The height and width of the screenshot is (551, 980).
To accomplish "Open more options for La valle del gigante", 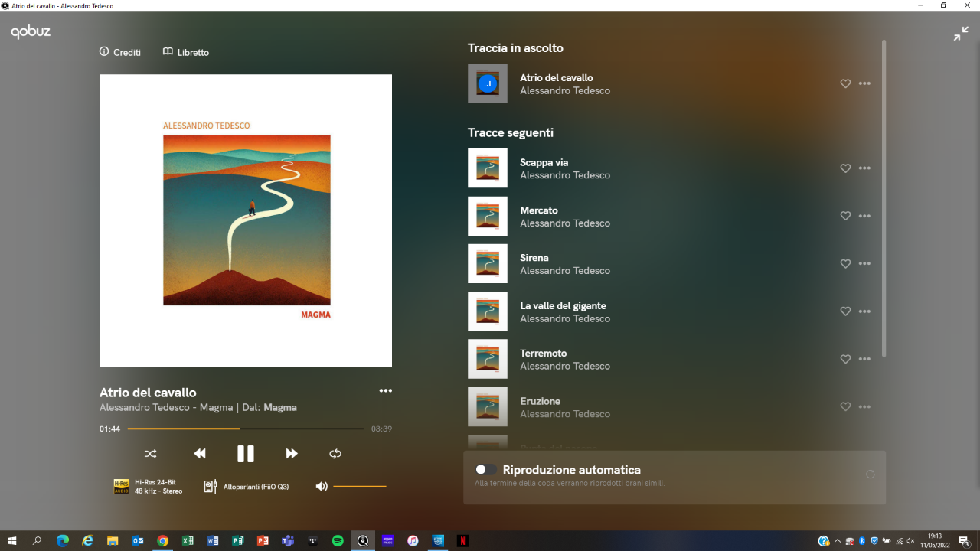I will 864,311.
